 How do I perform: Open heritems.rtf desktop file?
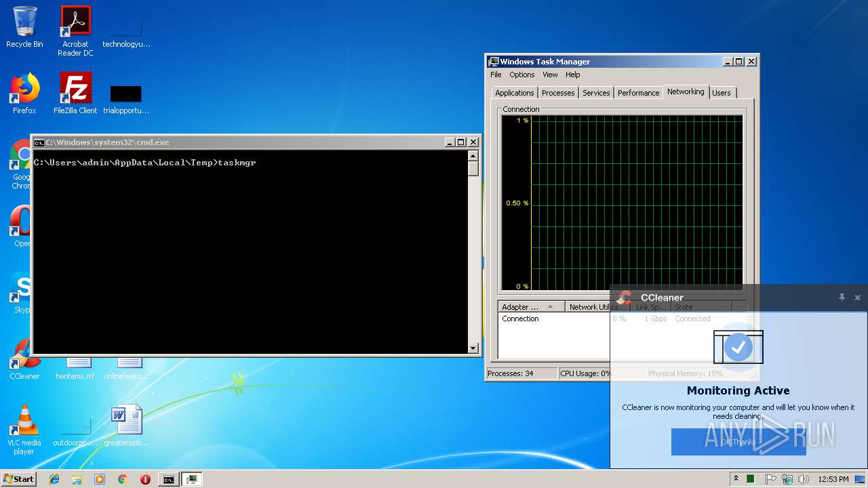pyautogui.click(x=75, y=367)
